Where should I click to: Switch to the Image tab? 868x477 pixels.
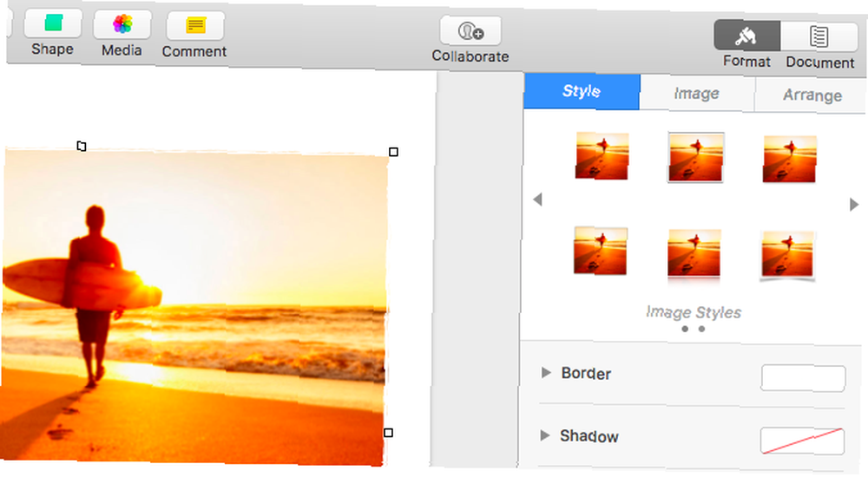coord(697,94)
